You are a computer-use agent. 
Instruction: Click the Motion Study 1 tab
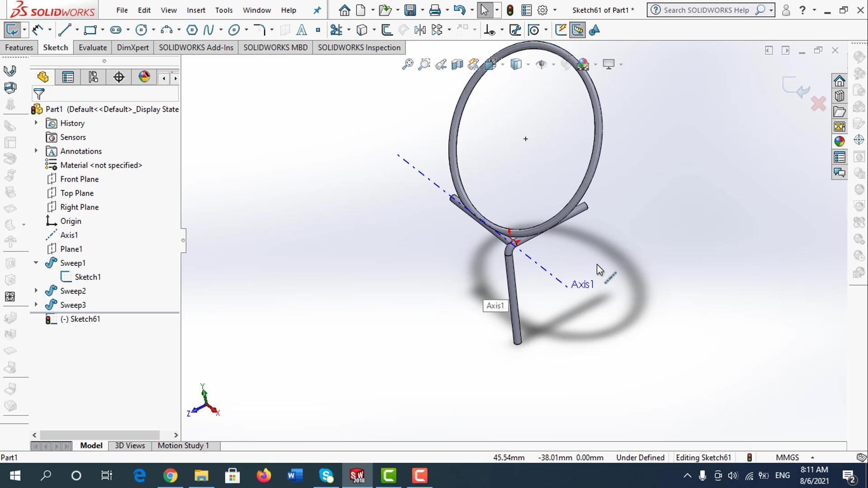(183, 446)
